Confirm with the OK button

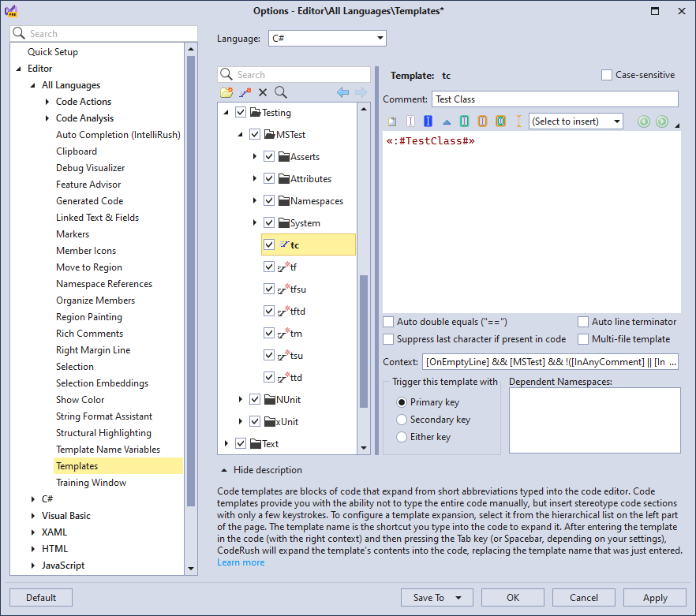513,598
